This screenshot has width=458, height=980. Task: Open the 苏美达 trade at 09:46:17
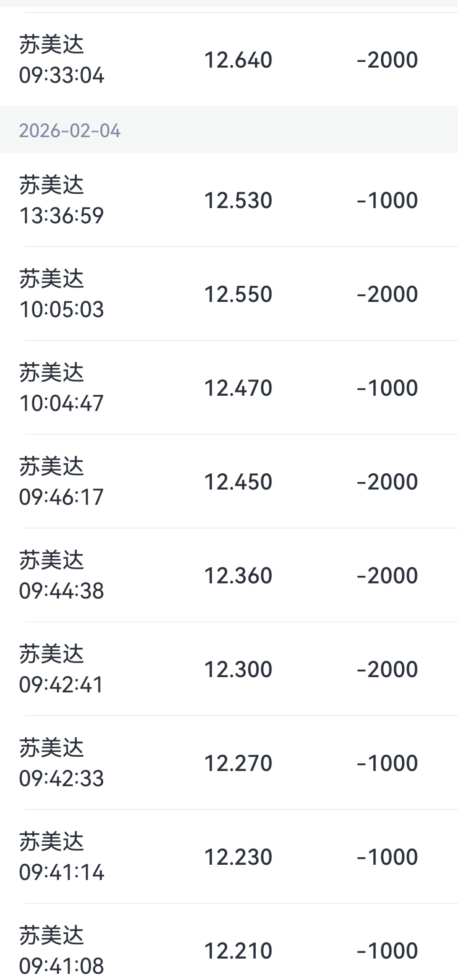229,481
